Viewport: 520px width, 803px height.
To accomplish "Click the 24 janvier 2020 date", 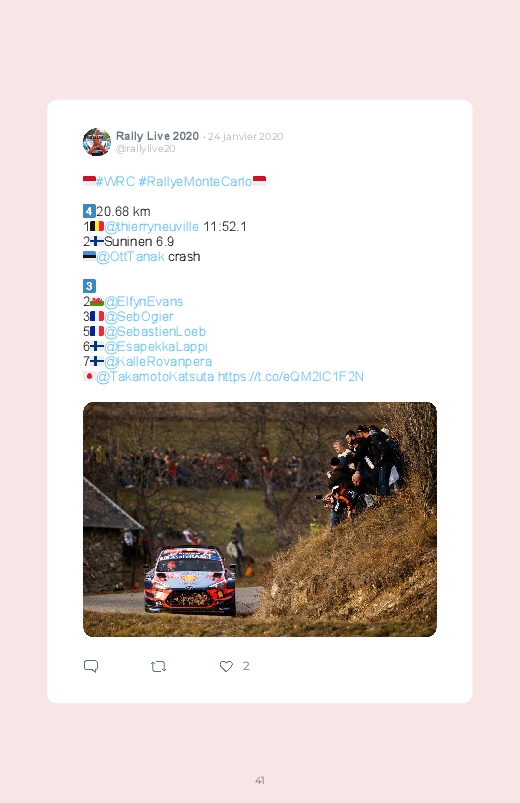I will point(245,136).
